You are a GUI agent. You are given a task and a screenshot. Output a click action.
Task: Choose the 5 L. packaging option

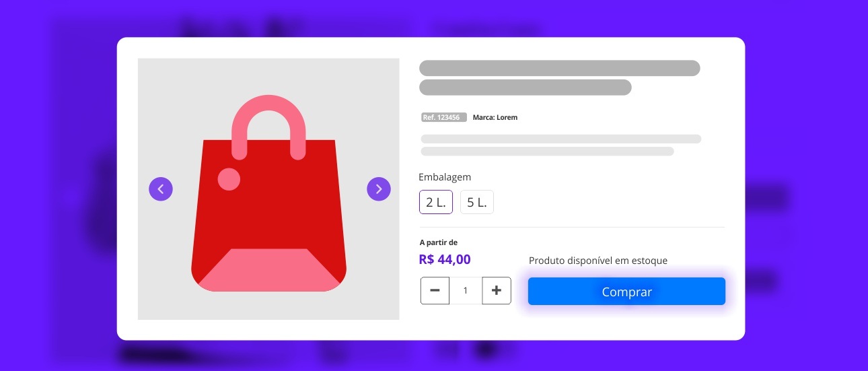tap(477, 202)
